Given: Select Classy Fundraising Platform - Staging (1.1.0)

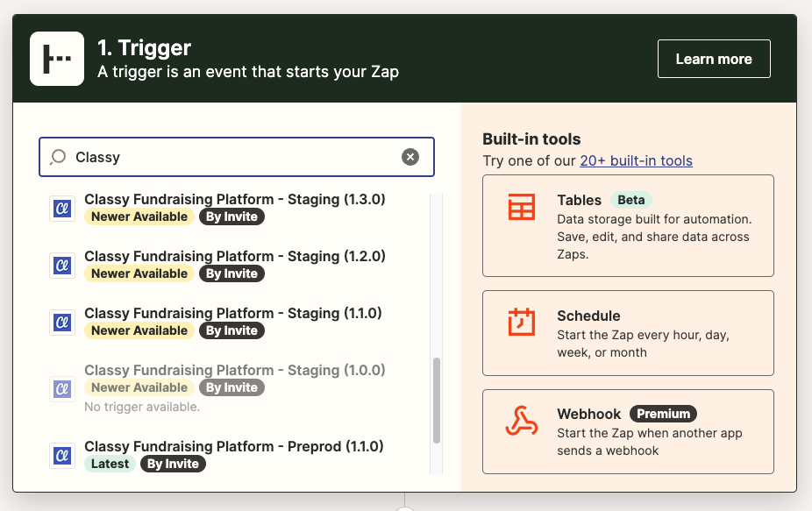Looking at the screenshot, I should tap(239, 322).
